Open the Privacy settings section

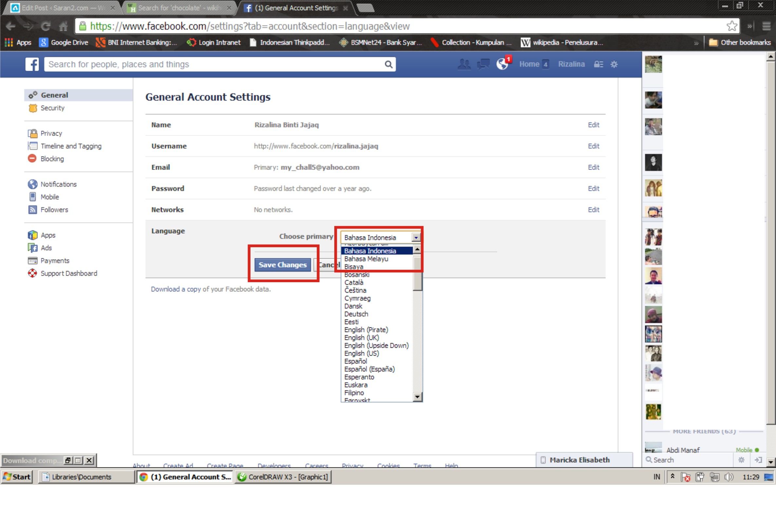[51, 133]
